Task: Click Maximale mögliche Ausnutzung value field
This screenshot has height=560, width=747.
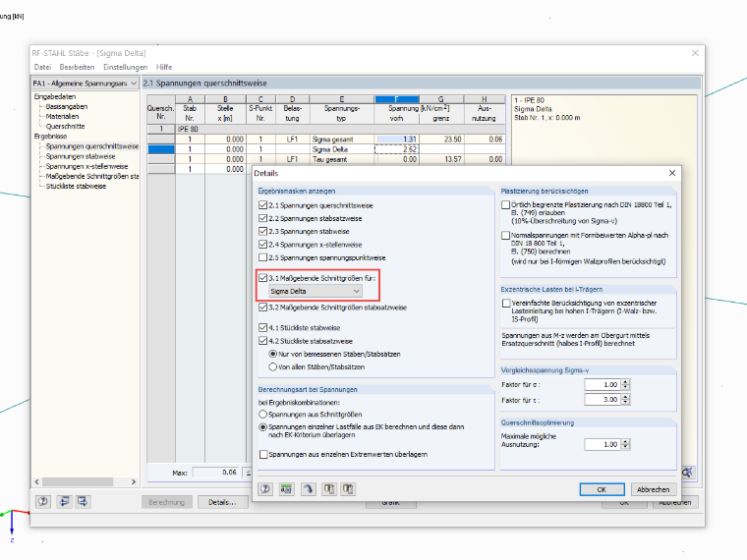Action: point(603,444)
